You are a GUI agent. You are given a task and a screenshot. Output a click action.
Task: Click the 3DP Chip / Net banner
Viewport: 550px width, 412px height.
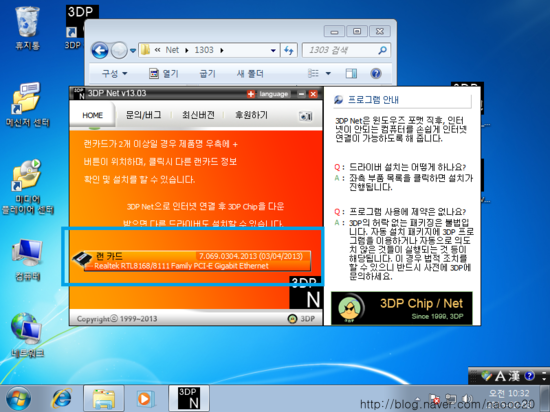pyautogui.click(x=402, y=308)
